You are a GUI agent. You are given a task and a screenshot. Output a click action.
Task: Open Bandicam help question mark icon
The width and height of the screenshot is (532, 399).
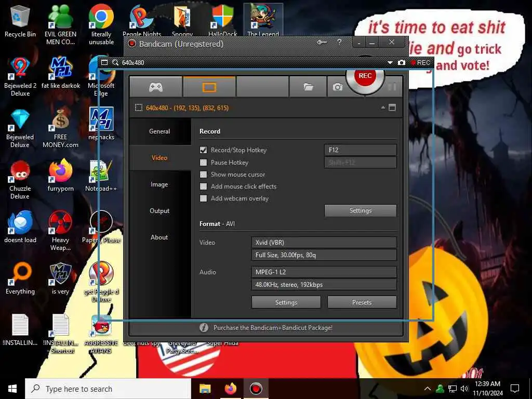(x=339, y=42)
